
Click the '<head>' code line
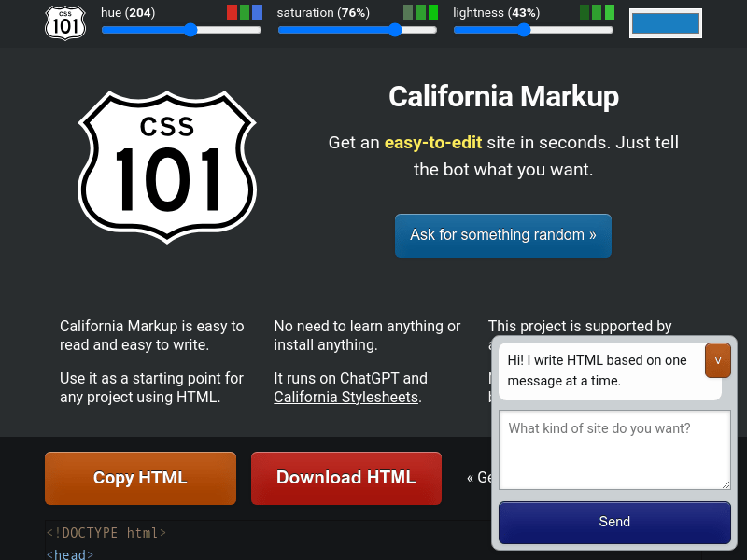70,554
